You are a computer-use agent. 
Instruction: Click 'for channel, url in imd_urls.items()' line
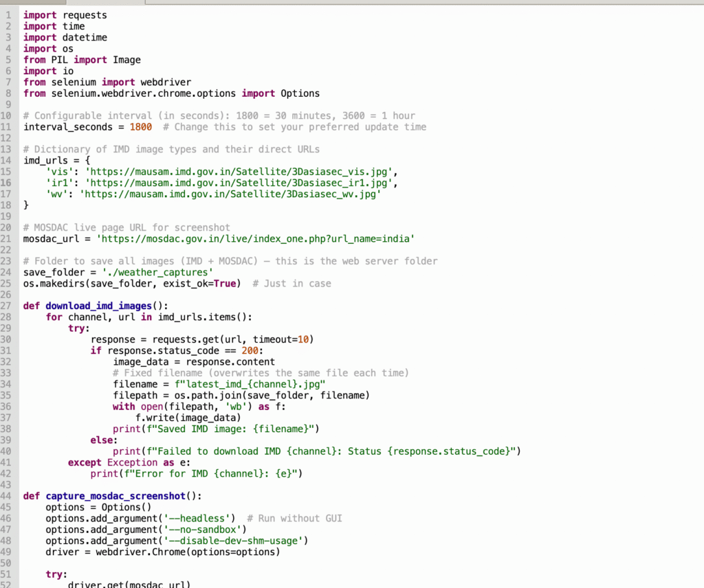pos(149,317)
